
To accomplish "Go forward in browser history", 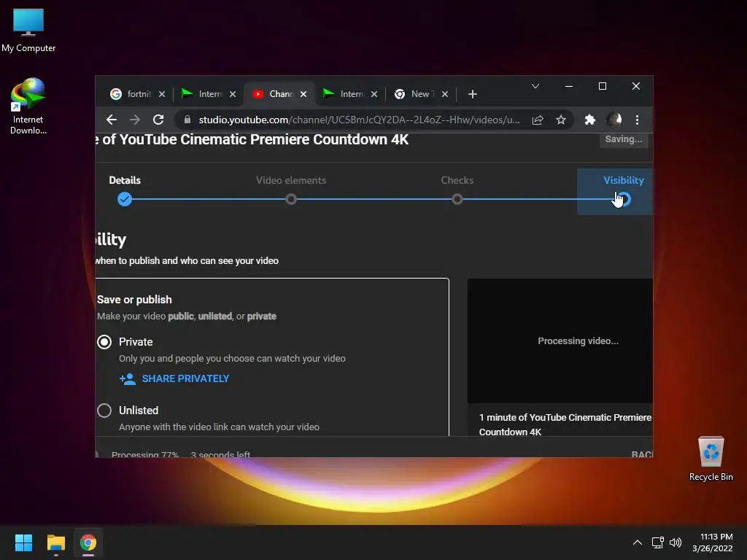I will tap(135, 120).
